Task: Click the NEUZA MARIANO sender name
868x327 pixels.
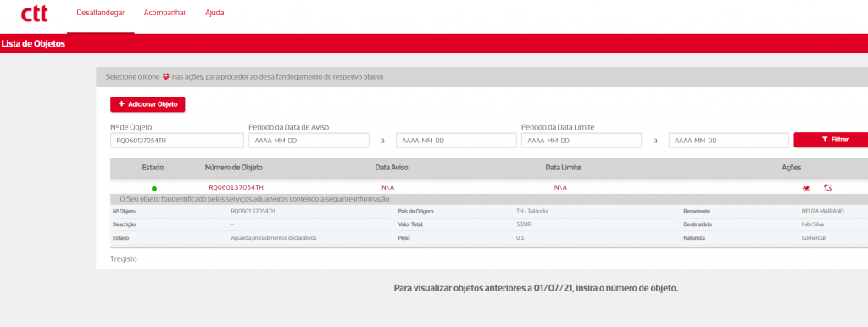Action: pos(823,211)
